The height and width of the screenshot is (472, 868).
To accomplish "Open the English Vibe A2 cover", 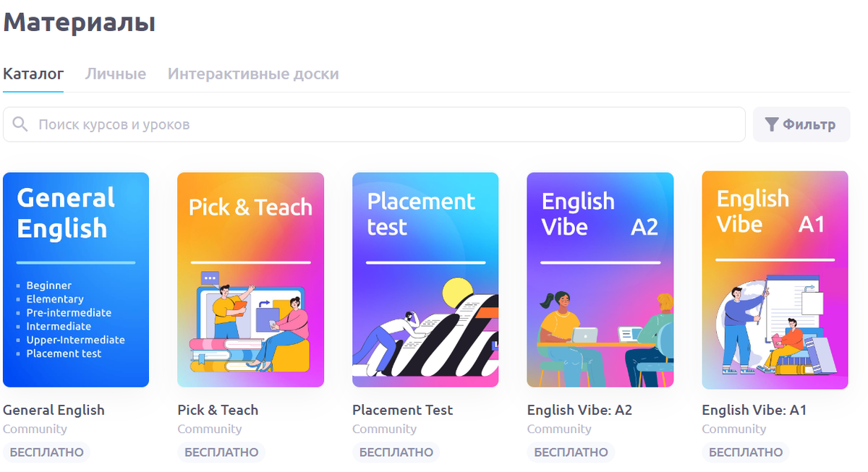I will coord(600,280).
